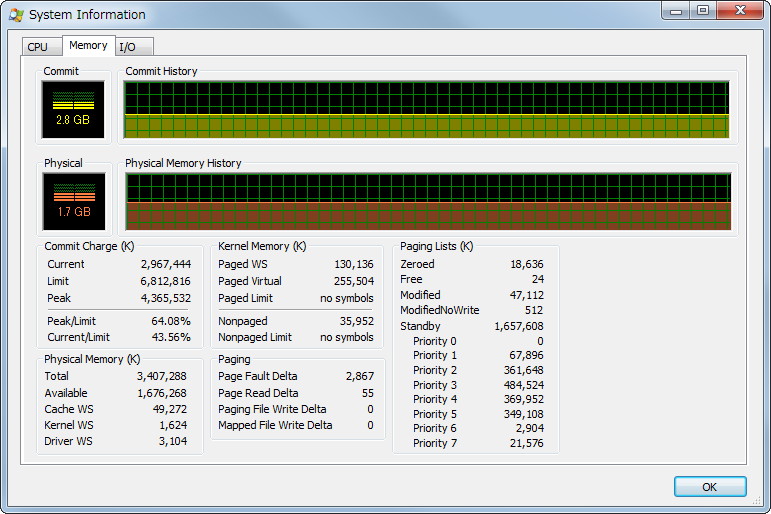The height and width of the screenshot is (514, 771).
Task: Minimize the System Information window
Action: point(676,10)
